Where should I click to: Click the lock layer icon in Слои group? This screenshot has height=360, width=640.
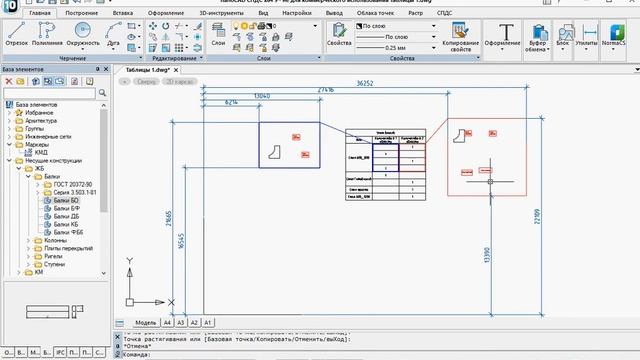point(276,38)
